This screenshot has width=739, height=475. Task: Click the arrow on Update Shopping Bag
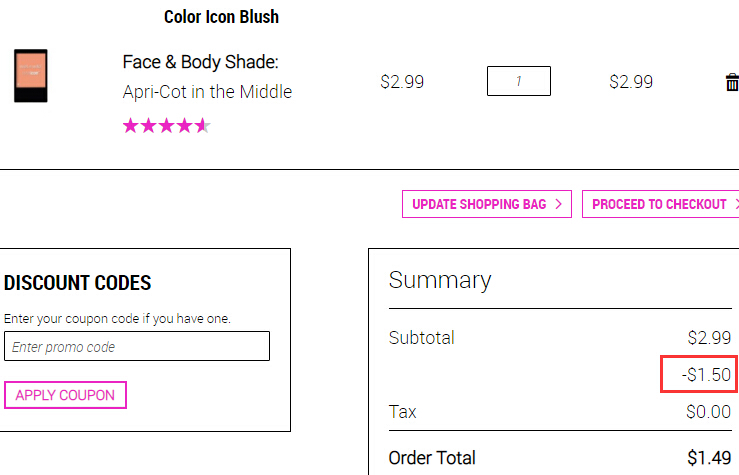[559, 204]
